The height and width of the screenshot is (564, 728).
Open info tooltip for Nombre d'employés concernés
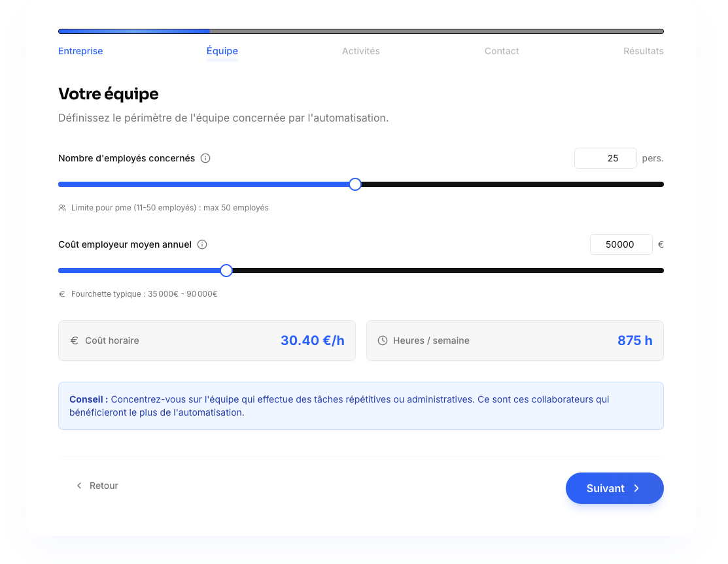[x=205, y=158]
